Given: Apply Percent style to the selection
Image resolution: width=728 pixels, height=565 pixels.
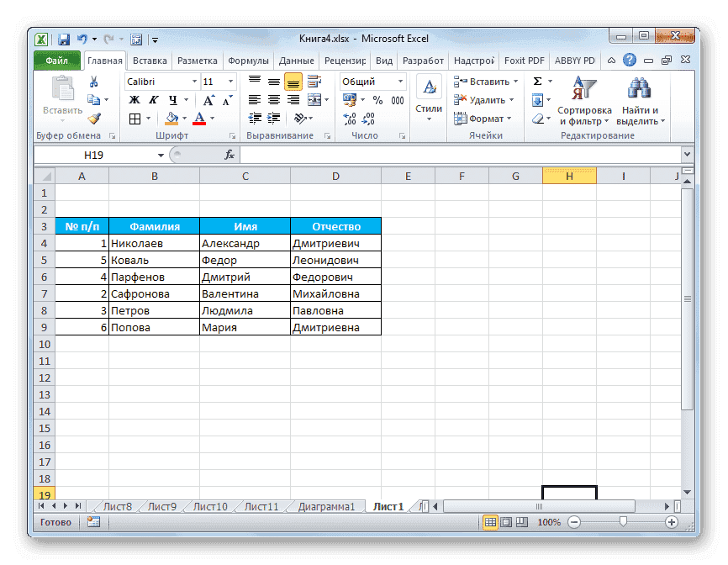Looking at the screenshot, I should click(x=376, y=99).
